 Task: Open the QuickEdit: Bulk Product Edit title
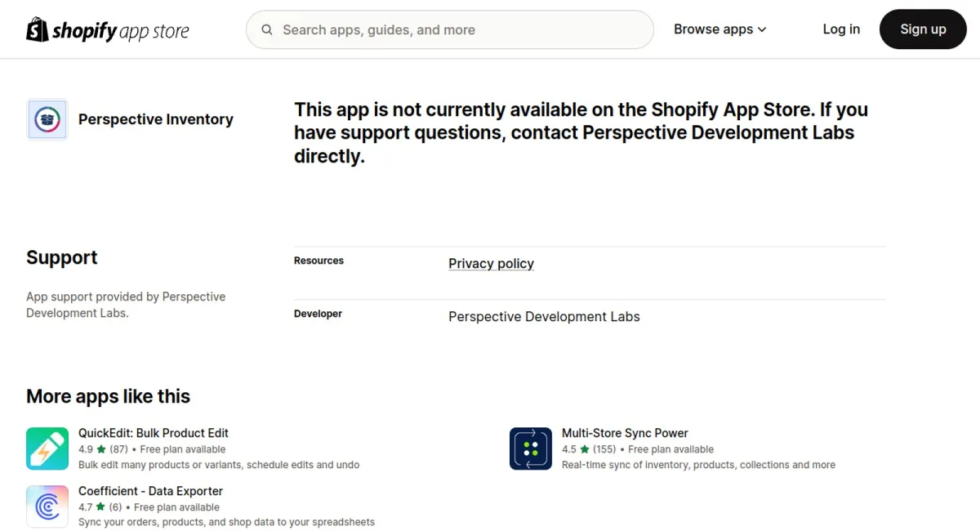click(154, 433)
